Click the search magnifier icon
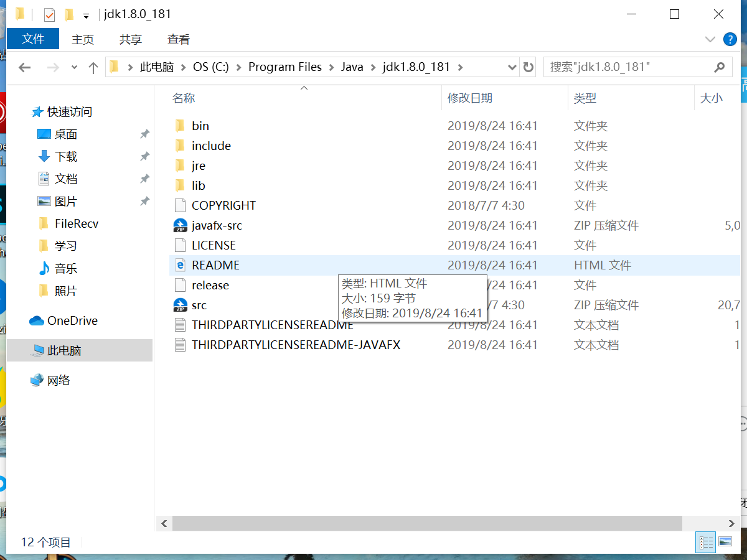747x560 pixels. click(x=720, y=67)
